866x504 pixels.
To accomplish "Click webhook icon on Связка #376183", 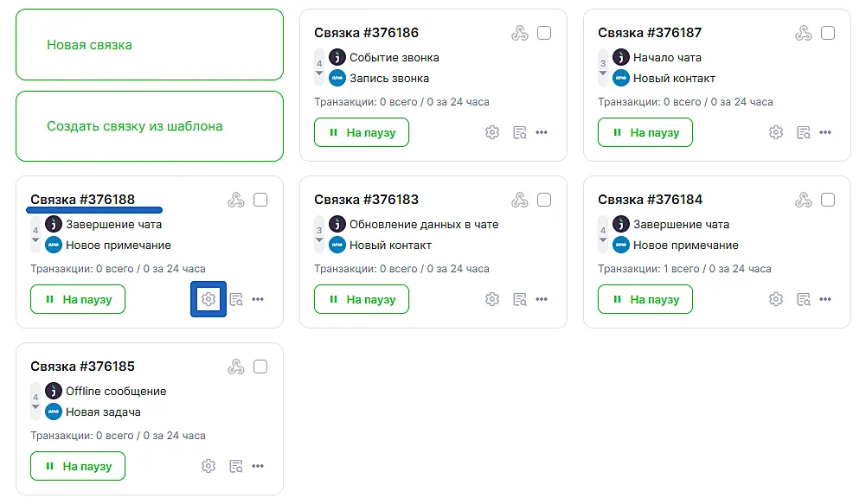I will tap(519, 201).
